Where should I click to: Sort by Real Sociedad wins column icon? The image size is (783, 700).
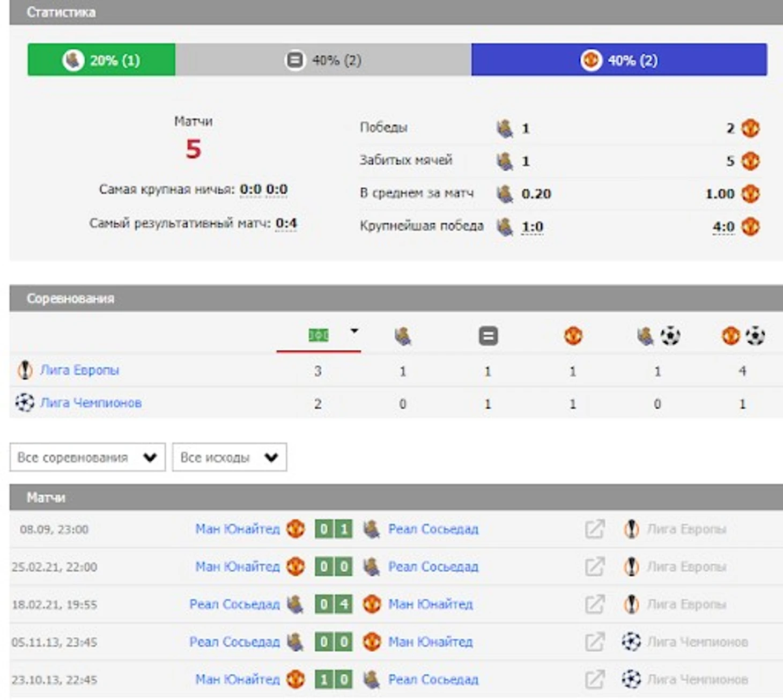[403, 336]
